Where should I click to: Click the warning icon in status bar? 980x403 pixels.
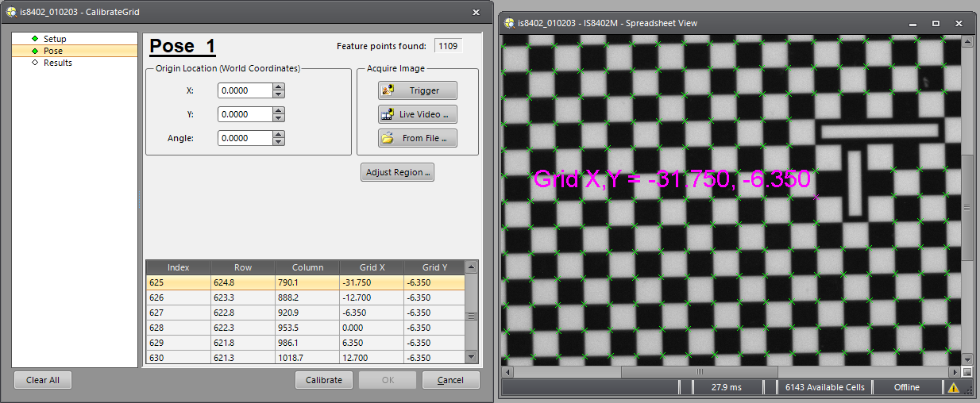click(953, 387)
